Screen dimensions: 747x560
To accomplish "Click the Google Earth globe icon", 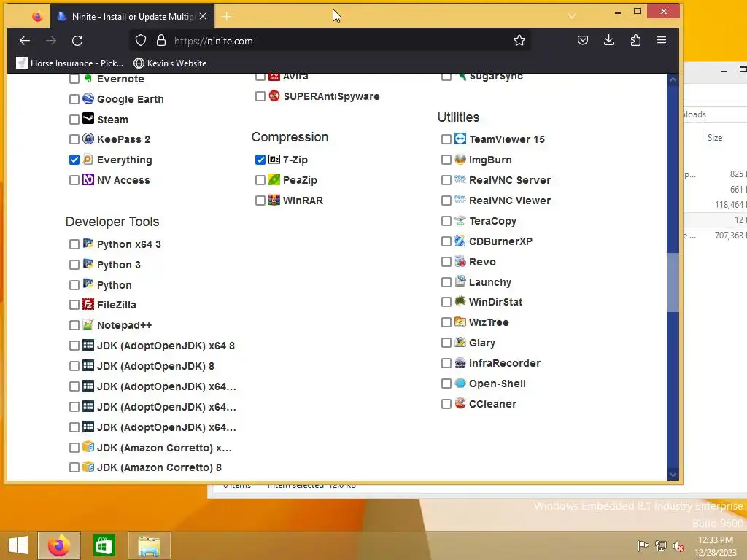I will pyautogui.click(x=88, y=98).
